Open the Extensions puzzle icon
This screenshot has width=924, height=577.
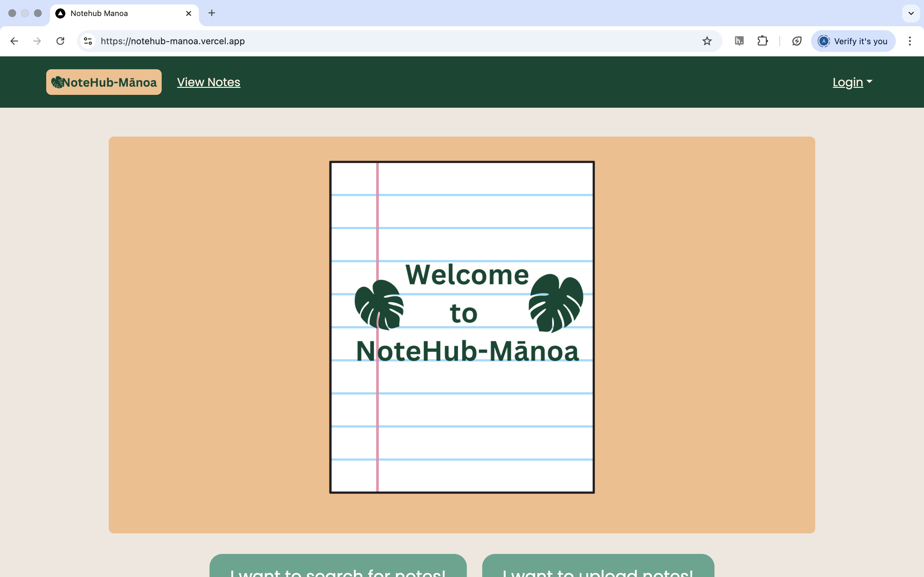(763, 41)
